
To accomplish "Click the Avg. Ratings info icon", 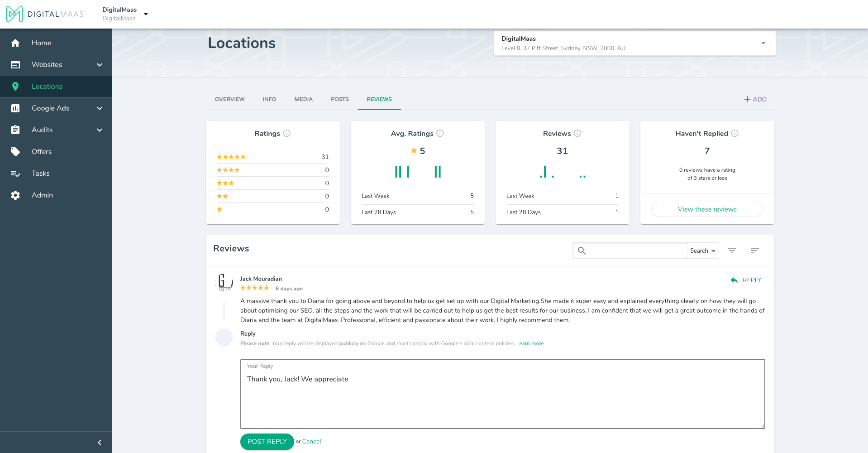I will (x=440, y=133).
